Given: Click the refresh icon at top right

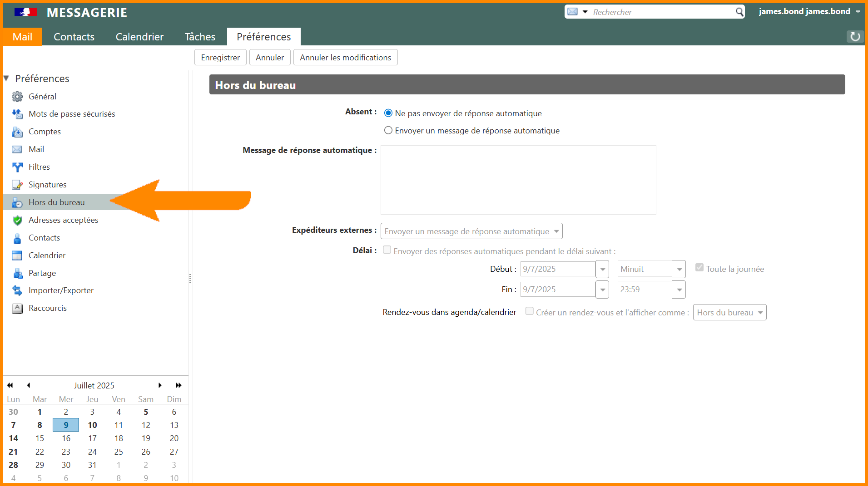Looking at the screenshot, I should 855,37.
